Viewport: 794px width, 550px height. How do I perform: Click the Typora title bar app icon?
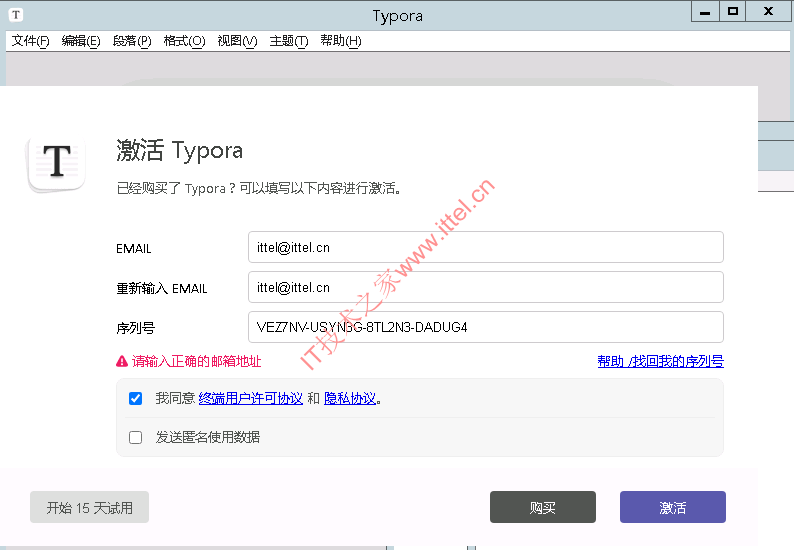pos(16,15)
